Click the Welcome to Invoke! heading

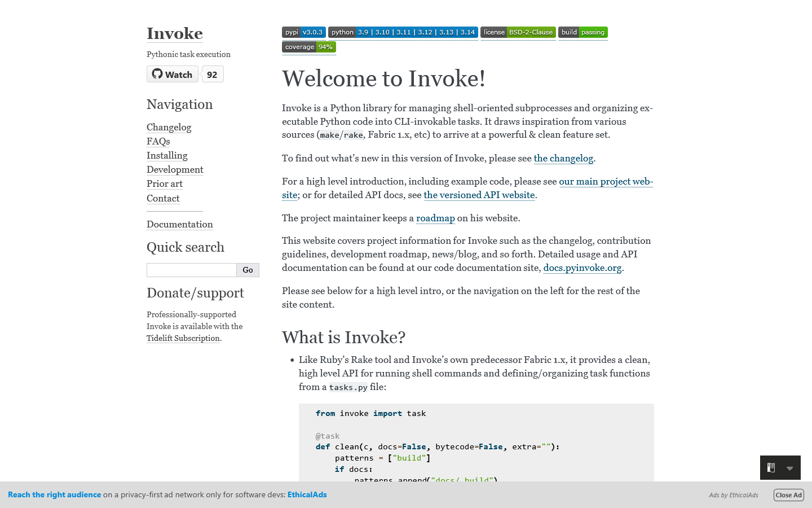coord(383,78)
